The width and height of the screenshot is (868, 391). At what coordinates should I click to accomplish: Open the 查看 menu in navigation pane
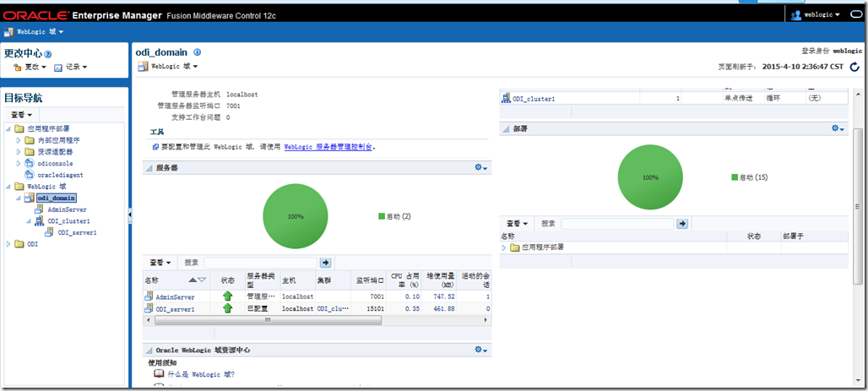22,115
